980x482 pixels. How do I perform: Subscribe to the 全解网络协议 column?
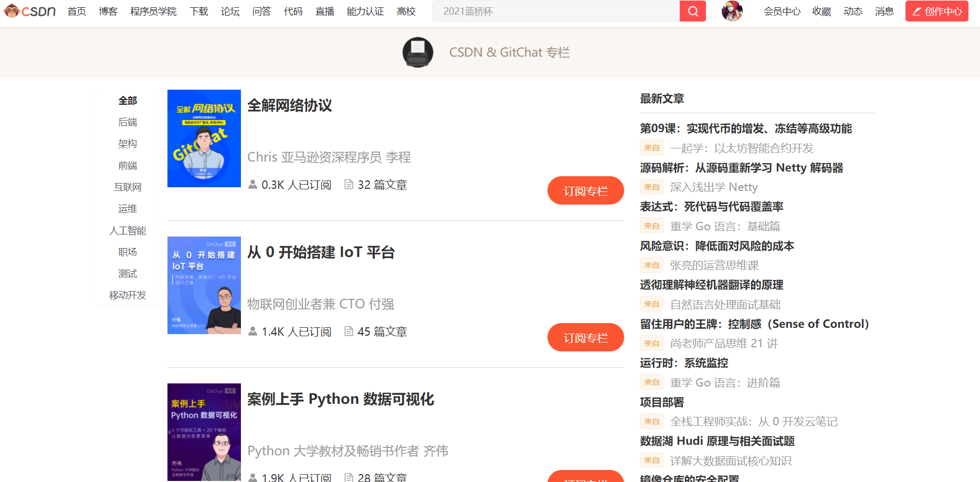(x=586, y=190)
